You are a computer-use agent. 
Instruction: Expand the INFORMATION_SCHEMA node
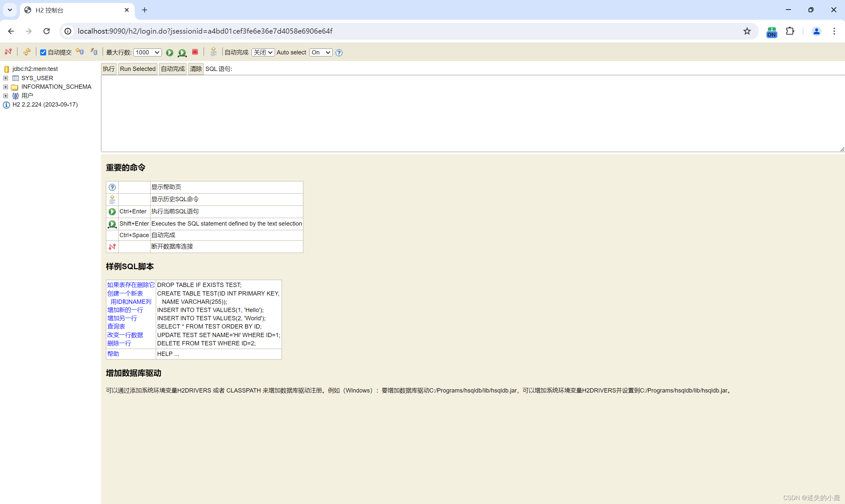[x=6, y=87]
